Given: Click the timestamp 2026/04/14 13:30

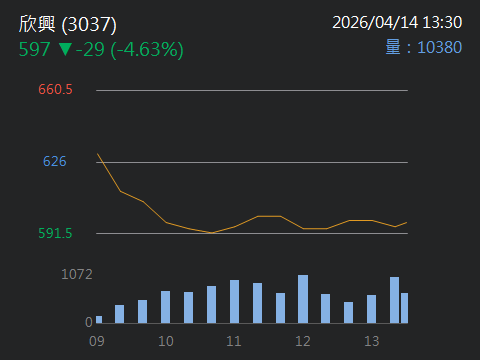Looking at the screenshot, I should click(x=397, y=23).
